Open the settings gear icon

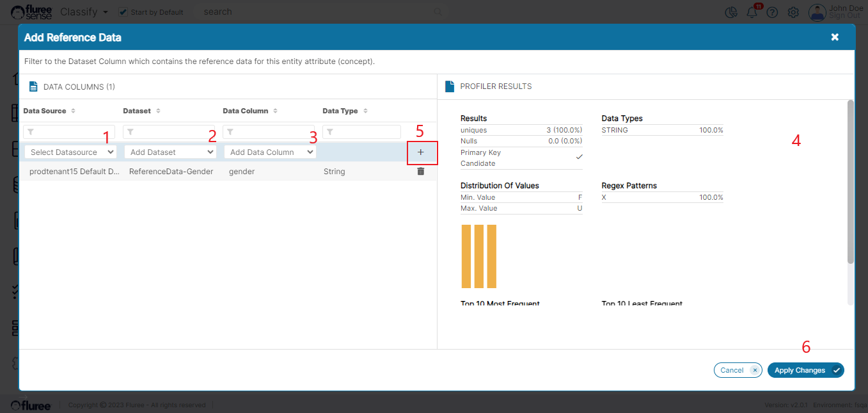(x=793, y=12)
